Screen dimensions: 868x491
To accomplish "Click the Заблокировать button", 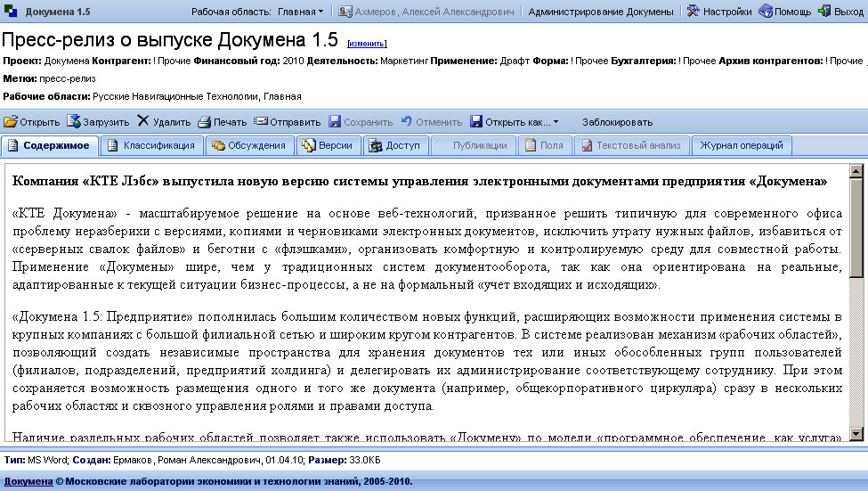I will 617,122.
